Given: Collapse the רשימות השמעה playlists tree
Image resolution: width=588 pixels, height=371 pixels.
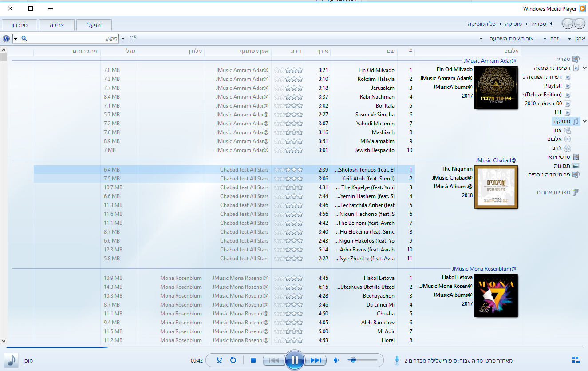Looking at the screenshot, I should 584,68.
